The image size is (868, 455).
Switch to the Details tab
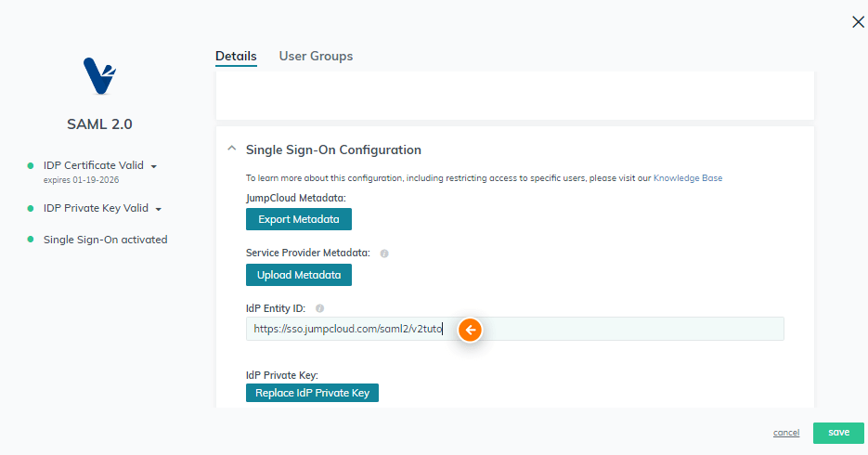coord(236,57)
